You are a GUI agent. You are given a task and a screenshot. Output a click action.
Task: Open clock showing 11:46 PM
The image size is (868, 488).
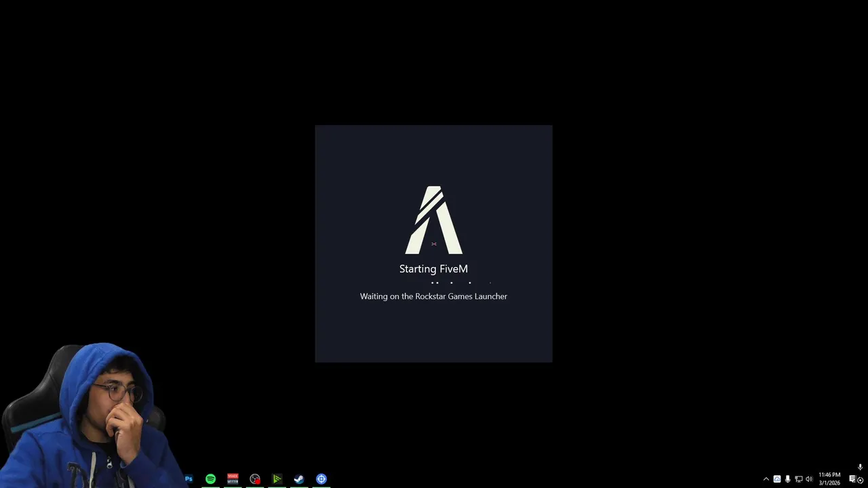[x=829, y=479]
